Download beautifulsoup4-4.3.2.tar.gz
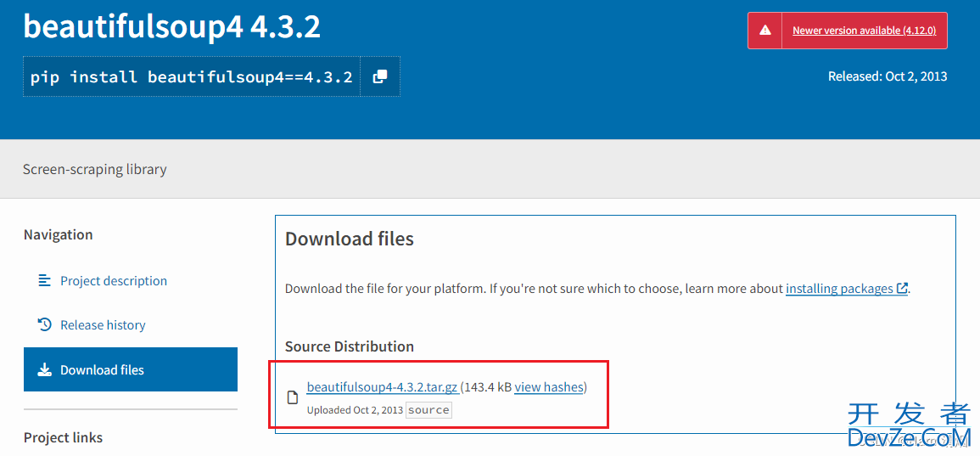This screenshot has height=456, width=980. (384, 387)
